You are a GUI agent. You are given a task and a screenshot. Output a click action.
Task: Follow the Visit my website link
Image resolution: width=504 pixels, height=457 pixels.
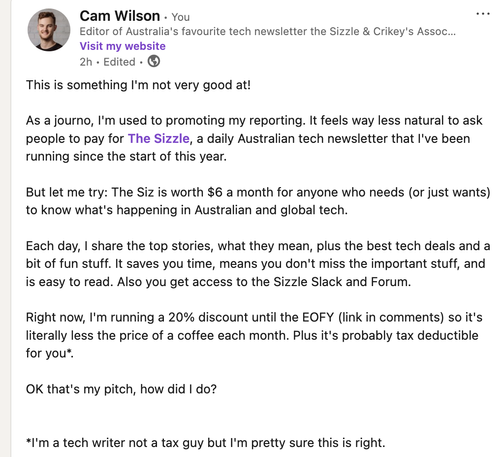pos(122,46)
